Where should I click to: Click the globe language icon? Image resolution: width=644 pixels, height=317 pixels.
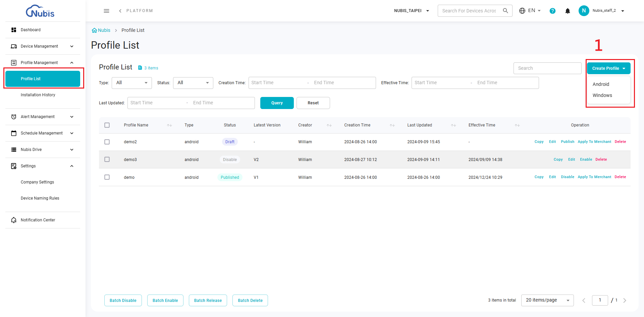(x=522, y=11)
